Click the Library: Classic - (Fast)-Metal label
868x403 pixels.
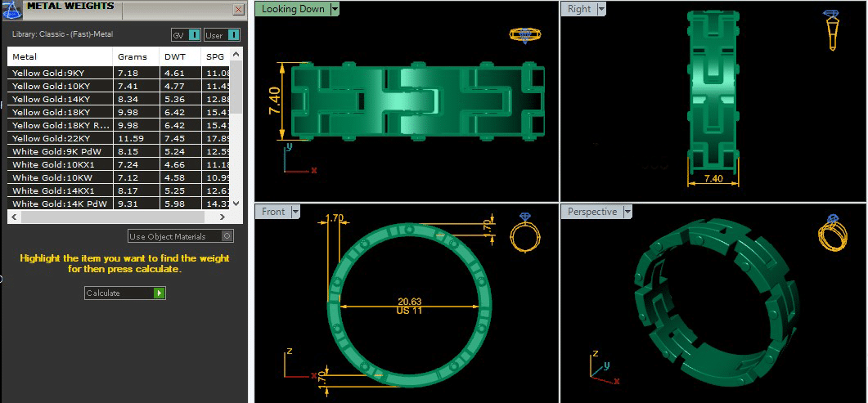click(x=62, y=34)
